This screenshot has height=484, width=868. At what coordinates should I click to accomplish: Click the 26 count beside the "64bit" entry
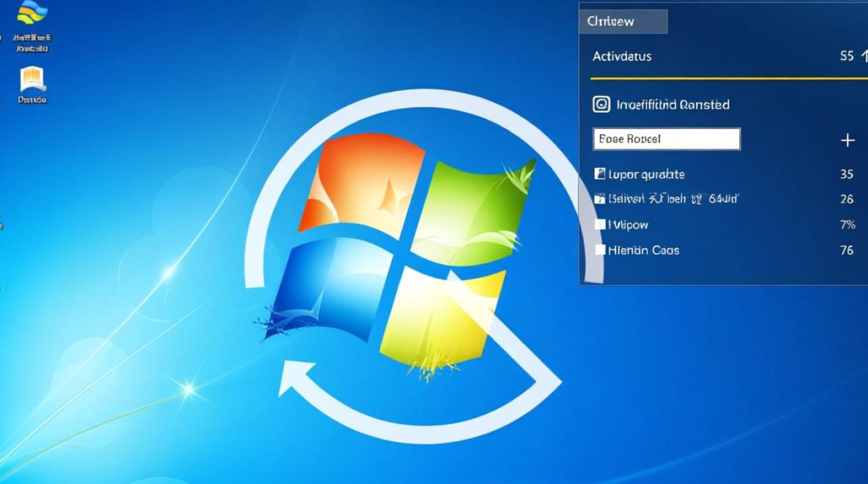846,199
